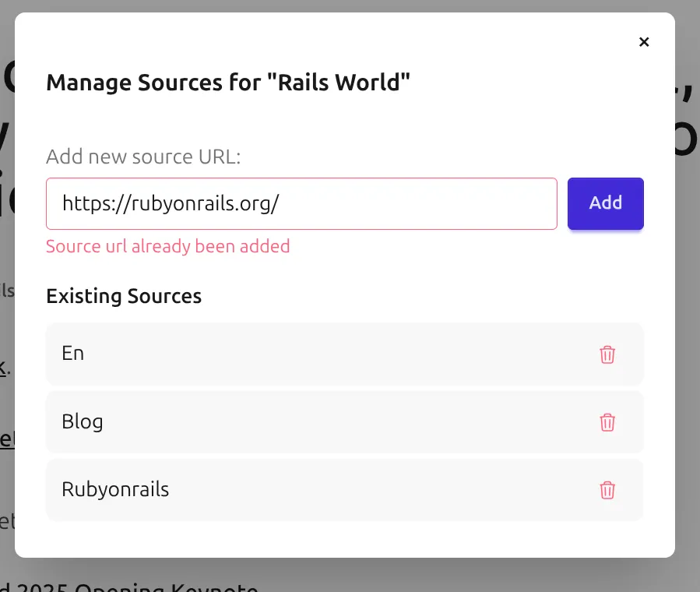Select the Blog source row
Image resolution: width=700 pixels, height=592 pixels.
[x=234, y=421]
